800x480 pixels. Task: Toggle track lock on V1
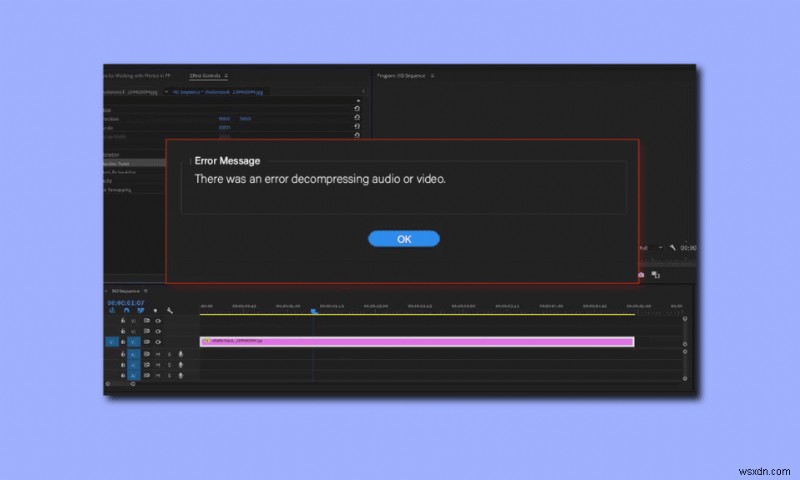pos(123,342)
